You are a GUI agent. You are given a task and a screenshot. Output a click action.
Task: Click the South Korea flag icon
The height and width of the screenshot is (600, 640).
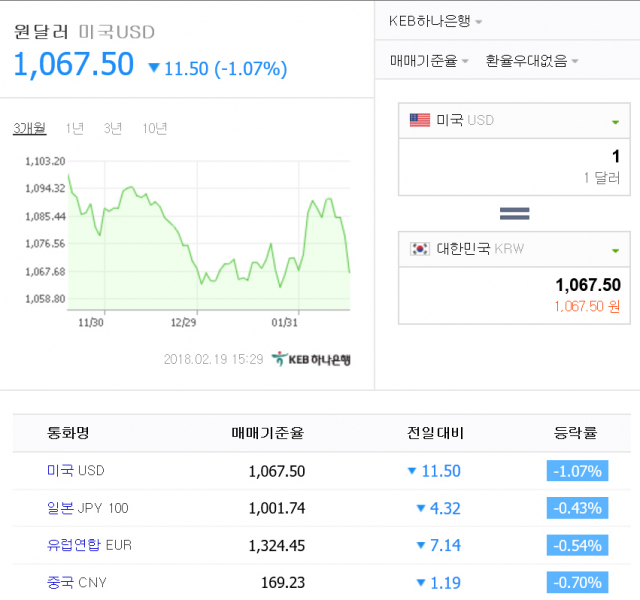click(420, 249)
